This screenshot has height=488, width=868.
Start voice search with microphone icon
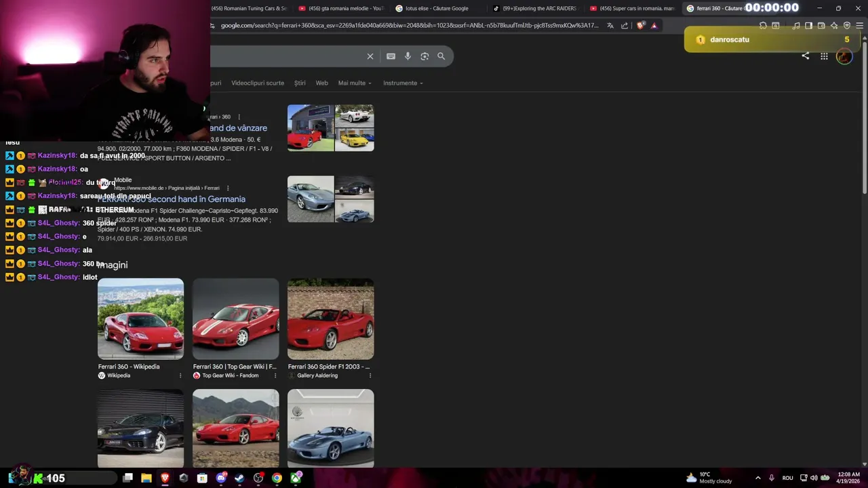click(408, 56)
